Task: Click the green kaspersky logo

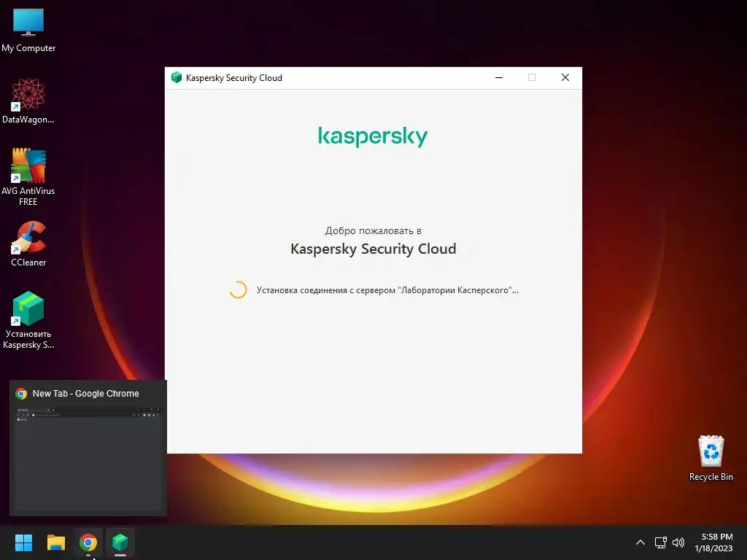Action: point(373,136)
